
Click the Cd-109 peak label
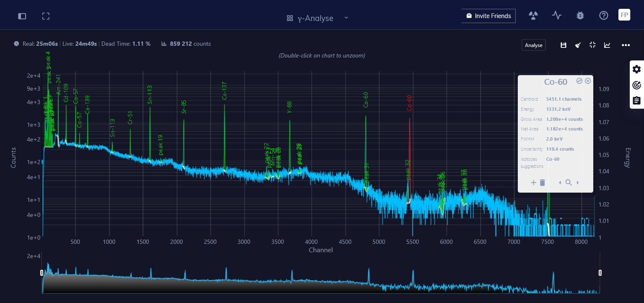click(x=66, y=93)
